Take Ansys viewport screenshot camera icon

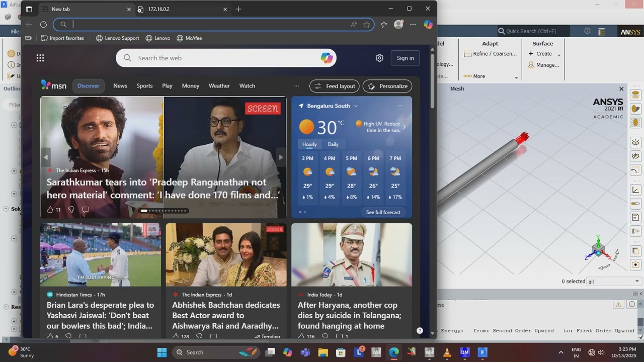tap(635, 265)
